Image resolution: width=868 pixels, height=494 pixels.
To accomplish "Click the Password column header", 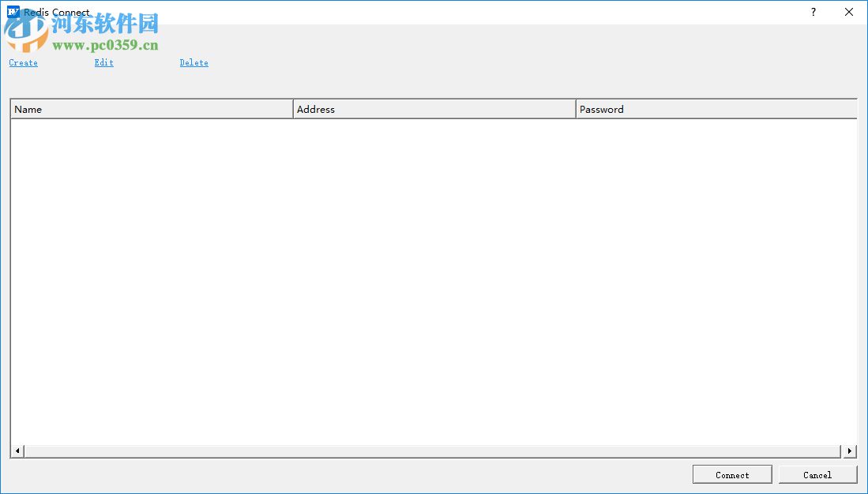I will pos(717,109).
